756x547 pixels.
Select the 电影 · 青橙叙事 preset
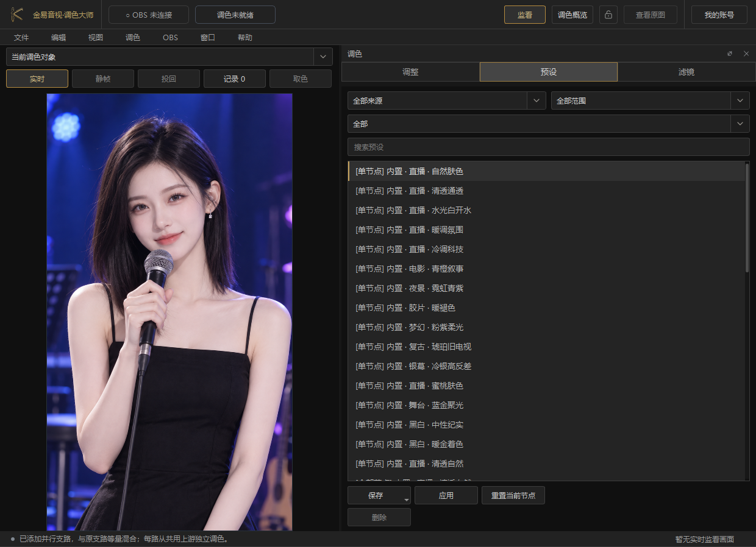(546, 269)
